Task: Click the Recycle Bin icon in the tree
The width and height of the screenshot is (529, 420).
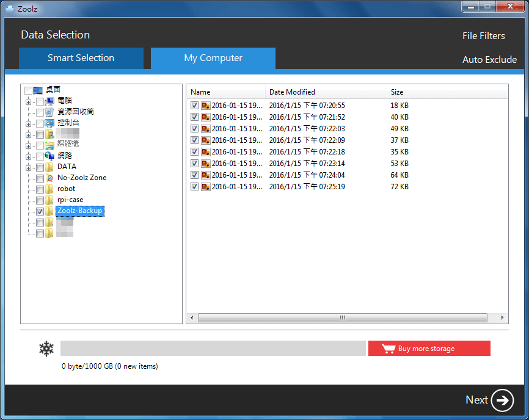Action: (50, 112)
